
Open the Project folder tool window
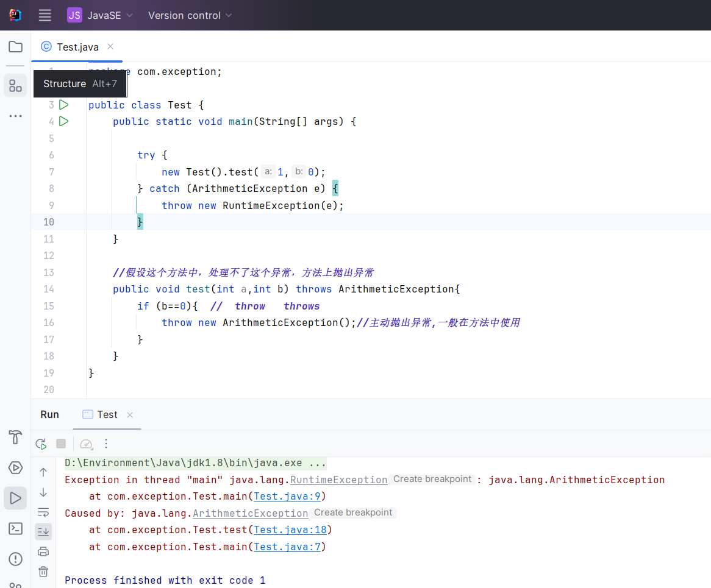tap(15, 47)
